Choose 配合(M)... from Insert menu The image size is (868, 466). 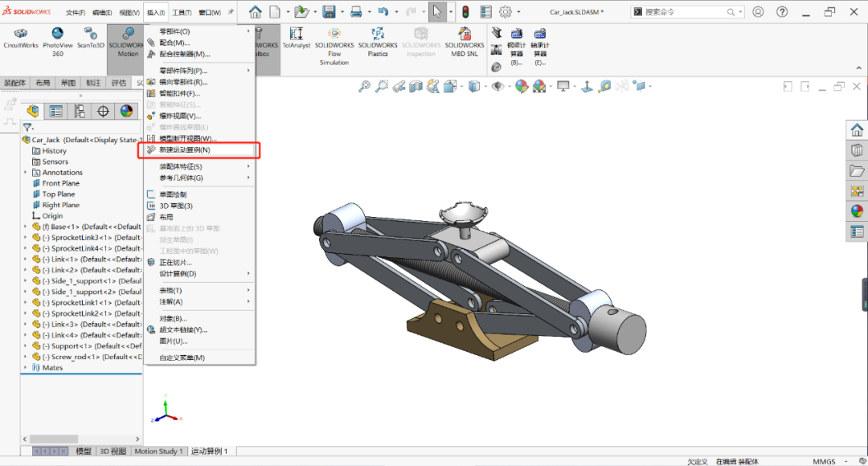[x=199, y=43]
